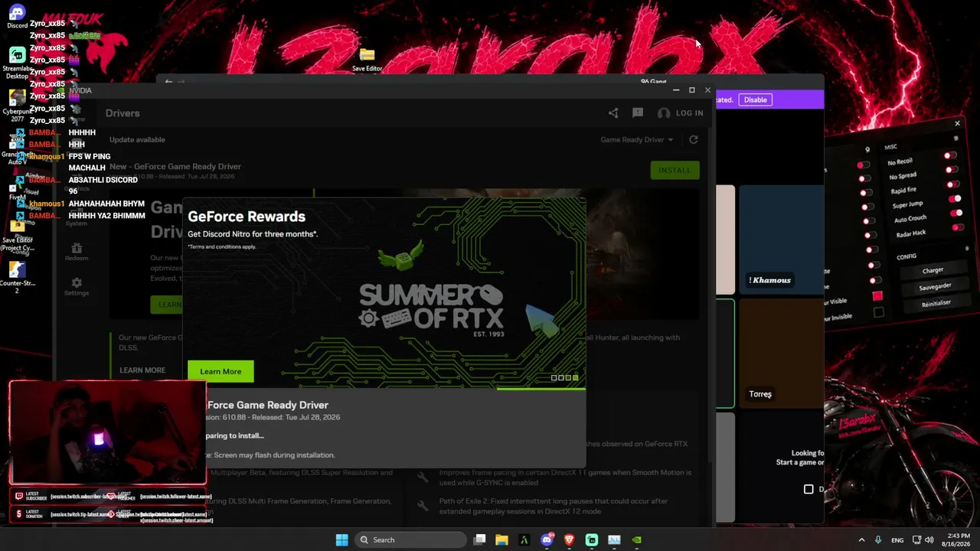Open the FiveM desktop shortcut
This screenshot has width=980, height=551.
(17, 190)
